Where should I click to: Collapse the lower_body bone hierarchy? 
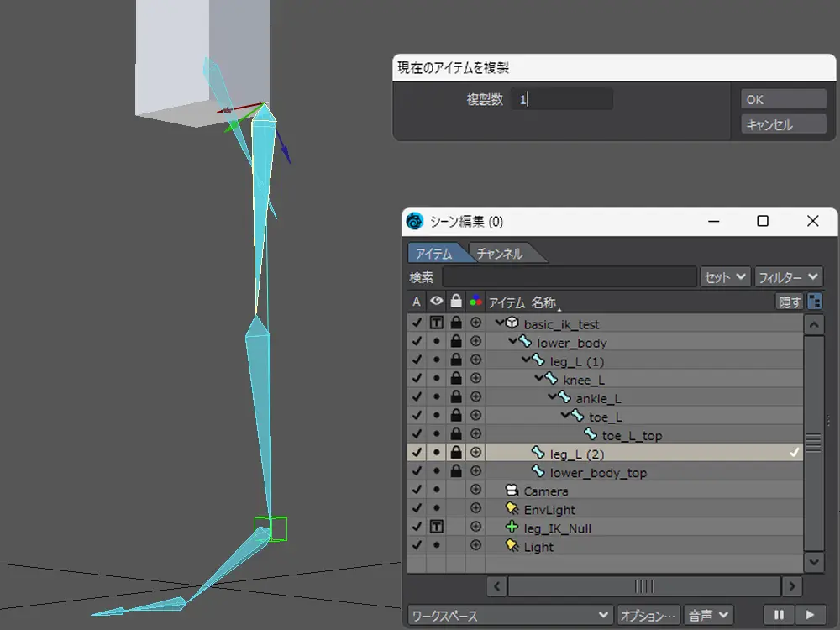click(512, 342)
